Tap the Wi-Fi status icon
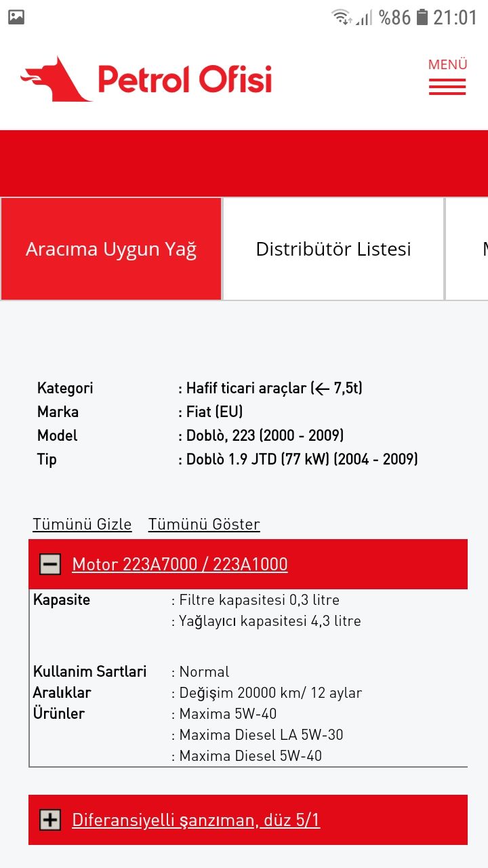This screenshot has width=488, height=868. click(341, 17)
